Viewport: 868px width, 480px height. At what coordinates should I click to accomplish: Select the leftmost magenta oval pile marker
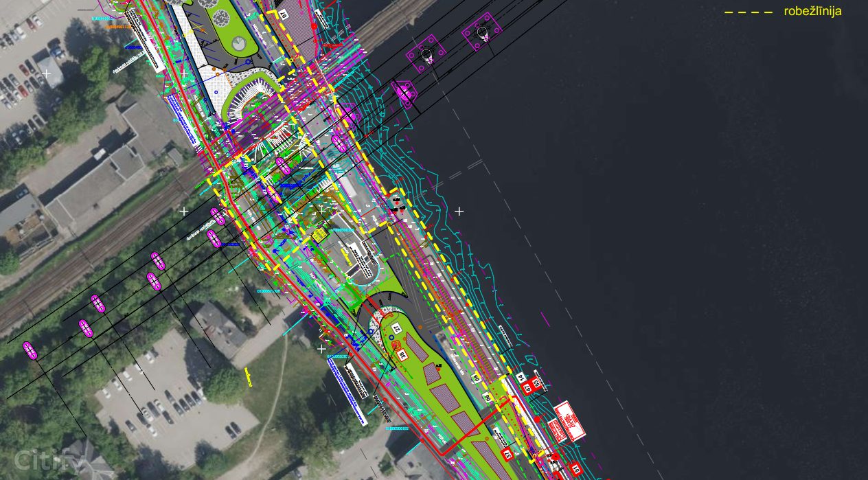point(30,350)
